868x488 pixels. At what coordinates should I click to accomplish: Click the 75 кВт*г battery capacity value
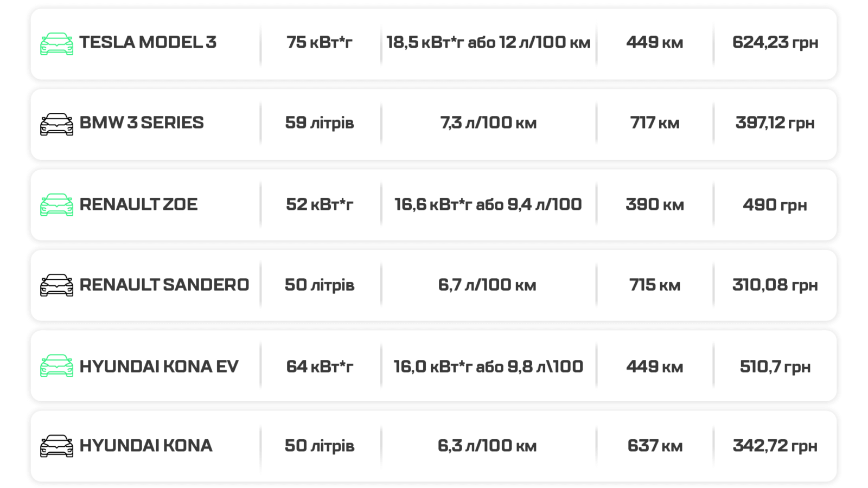pyautogui.click(x=320, y=42)
